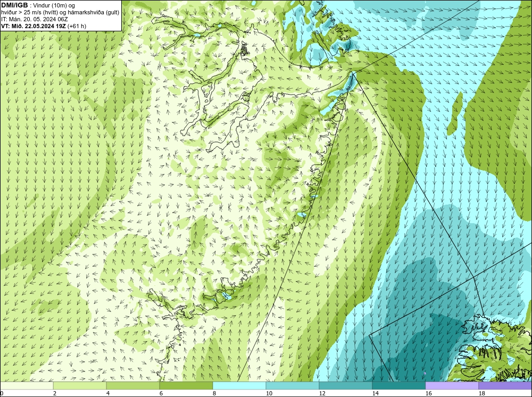Screen dimensions: 532x397
Task: Click the 0–2 m/s pale legend swatch
Action: tap(27, 385)
